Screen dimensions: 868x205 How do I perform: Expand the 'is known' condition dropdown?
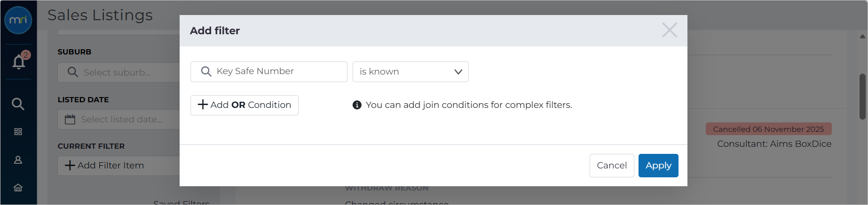click(x=410, y=72)
